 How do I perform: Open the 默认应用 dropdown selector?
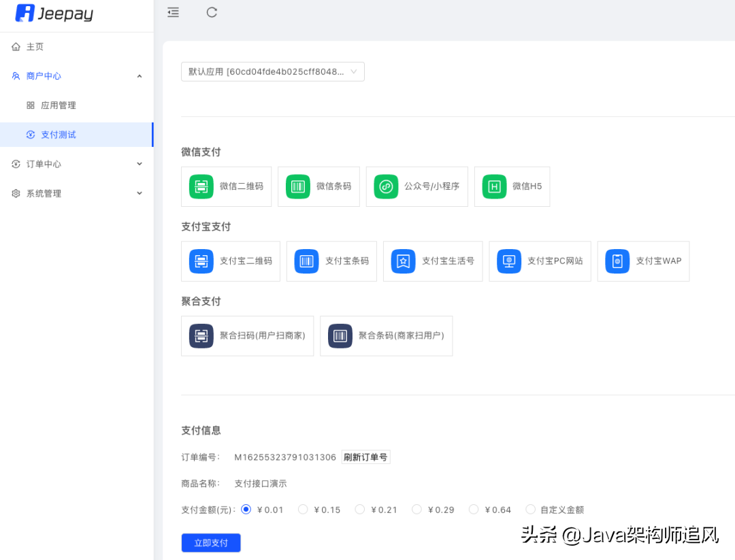[x=272, y=71]
